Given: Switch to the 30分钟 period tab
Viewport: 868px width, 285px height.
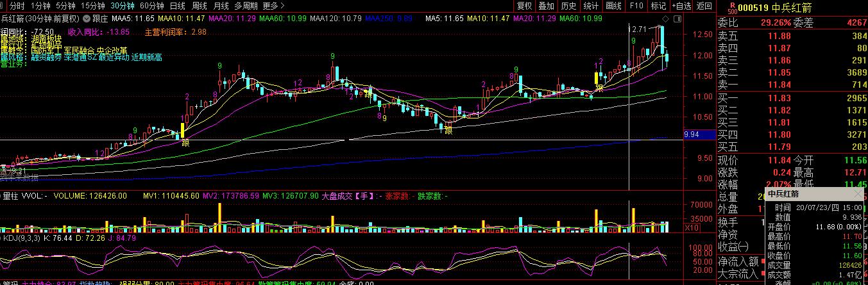Looking at the screenshot, I should (x=123, y=6).
